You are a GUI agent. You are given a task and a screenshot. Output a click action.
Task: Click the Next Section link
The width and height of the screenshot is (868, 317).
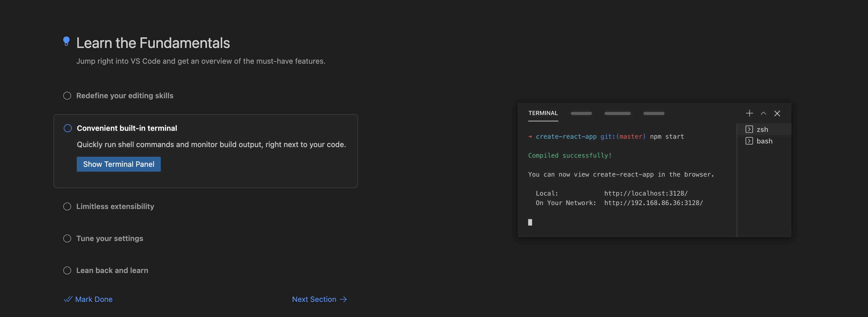click(314, 299)
